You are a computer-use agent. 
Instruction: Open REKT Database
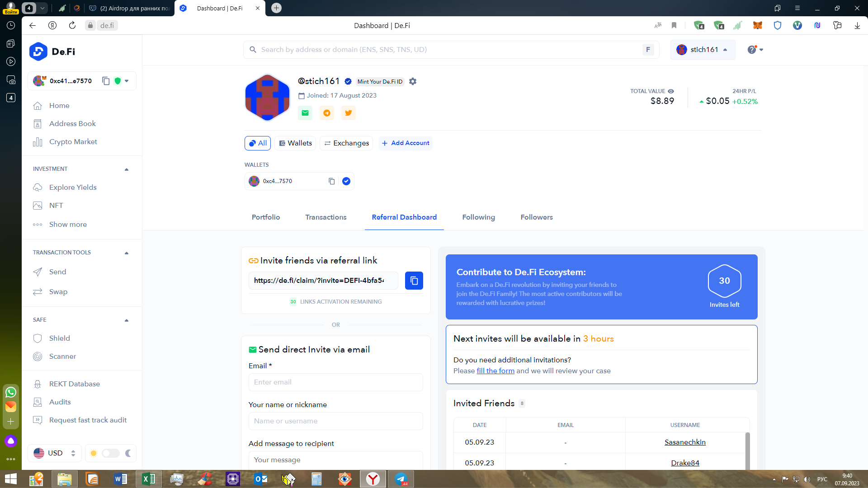75,384
